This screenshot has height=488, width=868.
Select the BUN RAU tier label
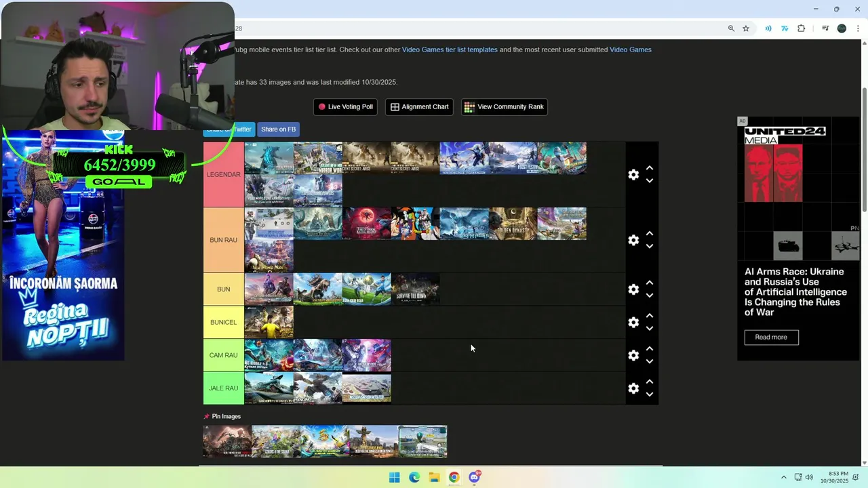[224, 240]
